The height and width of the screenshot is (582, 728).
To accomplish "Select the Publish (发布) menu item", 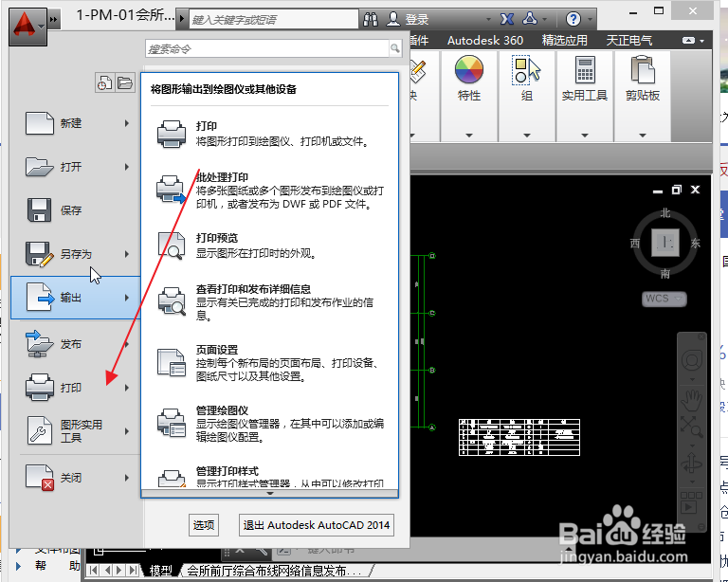I will click(74, 344).
